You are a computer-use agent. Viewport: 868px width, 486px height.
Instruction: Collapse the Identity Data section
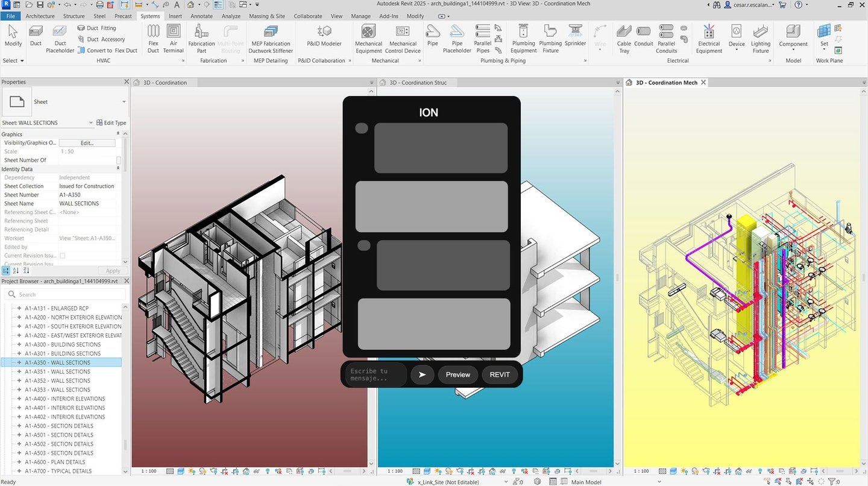tap(118, 169)
